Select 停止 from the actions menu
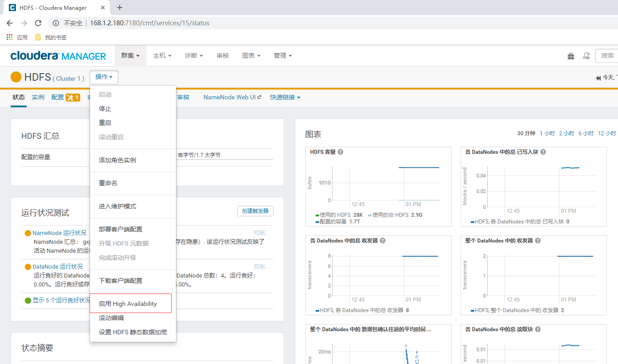Screen dimensions: 618x364 click(x=133, y=109)
